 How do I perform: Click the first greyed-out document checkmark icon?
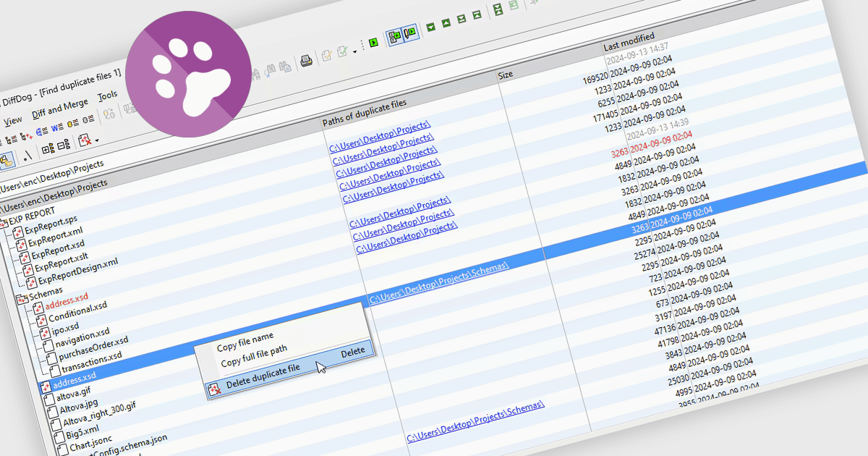click(x=327, y=55)
